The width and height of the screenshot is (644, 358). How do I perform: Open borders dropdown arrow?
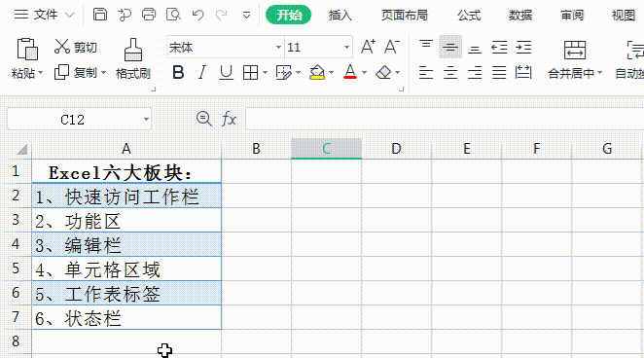266,73
